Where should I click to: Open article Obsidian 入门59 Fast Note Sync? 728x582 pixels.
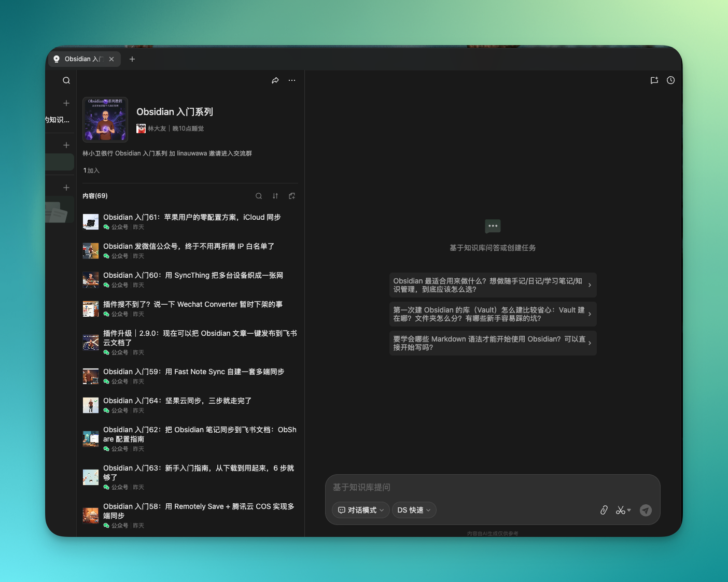coord(190,376)
